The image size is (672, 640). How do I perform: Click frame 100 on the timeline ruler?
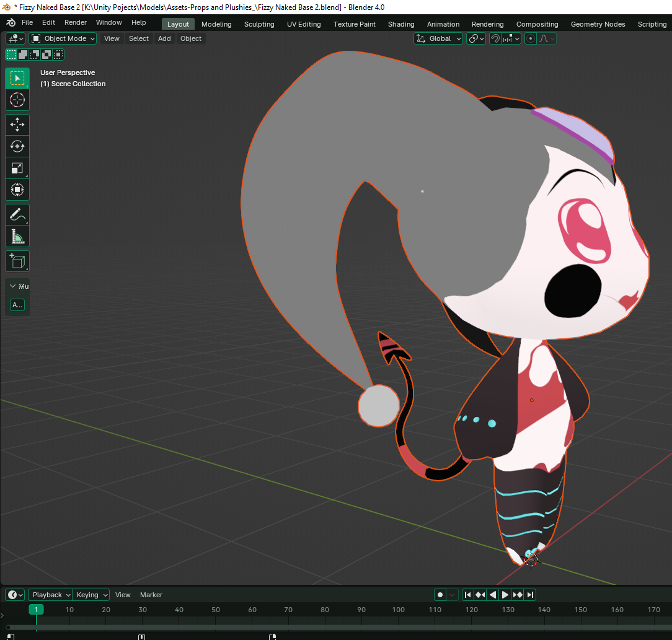point(399,610)
